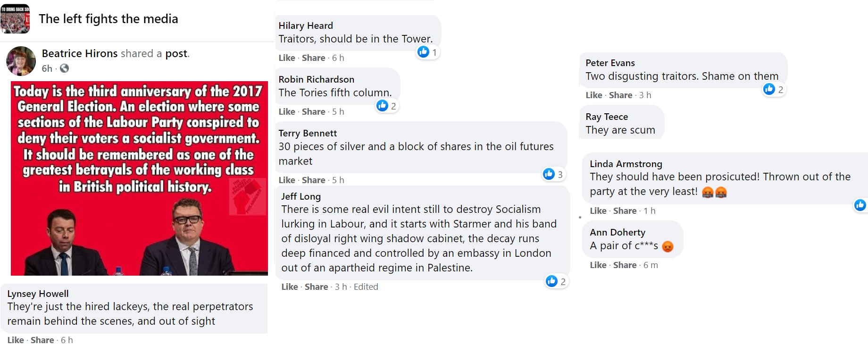Click the public globe icon by 6h
The image size is (868, 354).
click(x=65, y=68)
